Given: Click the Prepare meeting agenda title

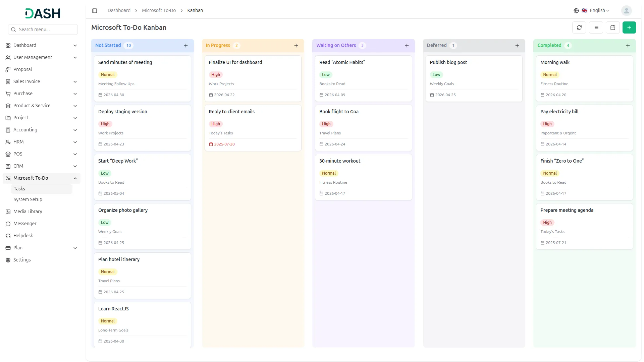Looking at the screenshot, I should (x=567, y=210).
